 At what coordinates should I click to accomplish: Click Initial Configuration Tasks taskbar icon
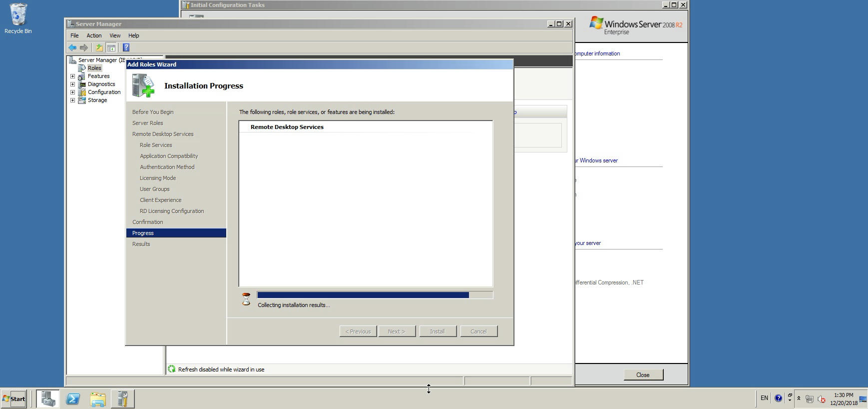point(122,399)
